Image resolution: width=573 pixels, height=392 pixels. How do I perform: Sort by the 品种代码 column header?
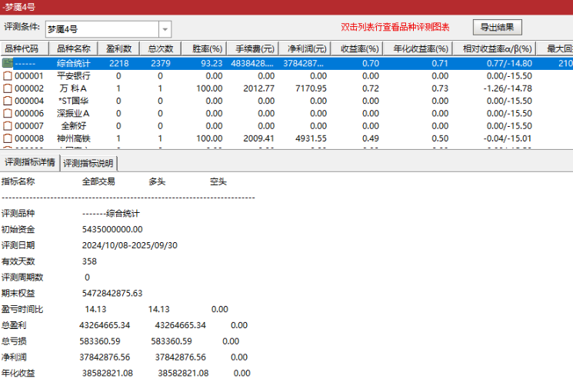25,48
